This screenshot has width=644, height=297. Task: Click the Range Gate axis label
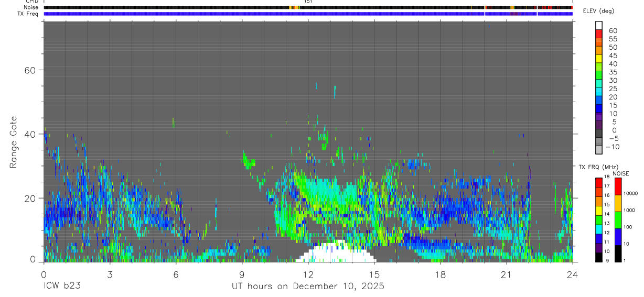point(14,143)
